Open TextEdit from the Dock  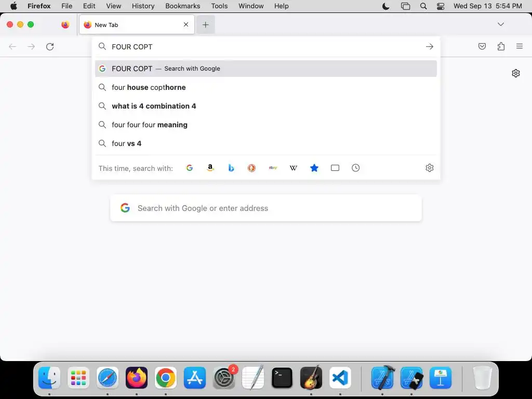point(253,378)
